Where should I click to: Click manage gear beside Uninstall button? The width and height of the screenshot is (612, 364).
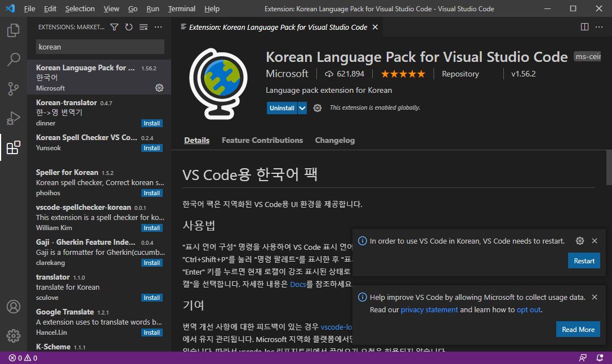[318, 108]
